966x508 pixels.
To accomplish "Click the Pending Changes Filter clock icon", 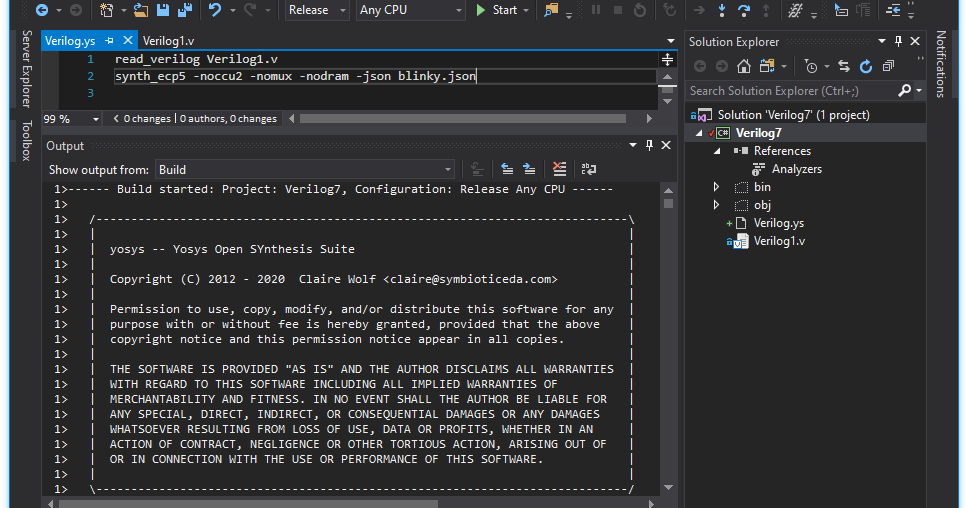I will pyautogui.click(x=811, y=66).
